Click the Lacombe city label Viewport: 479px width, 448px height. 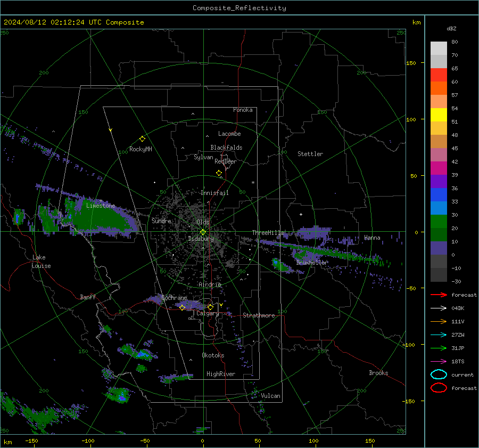229,134
